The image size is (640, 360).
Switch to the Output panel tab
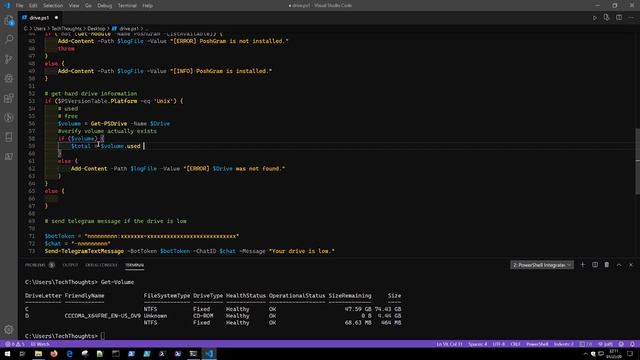[70, 265]
